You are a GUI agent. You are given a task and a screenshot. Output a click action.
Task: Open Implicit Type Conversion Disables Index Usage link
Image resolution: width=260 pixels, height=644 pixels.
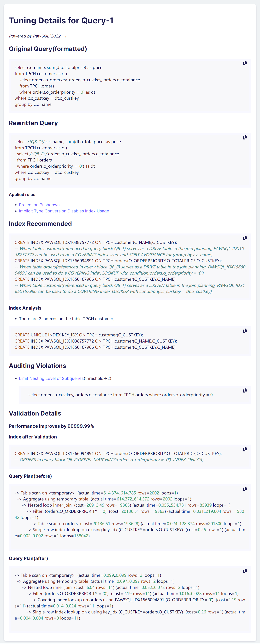[64, 211]
